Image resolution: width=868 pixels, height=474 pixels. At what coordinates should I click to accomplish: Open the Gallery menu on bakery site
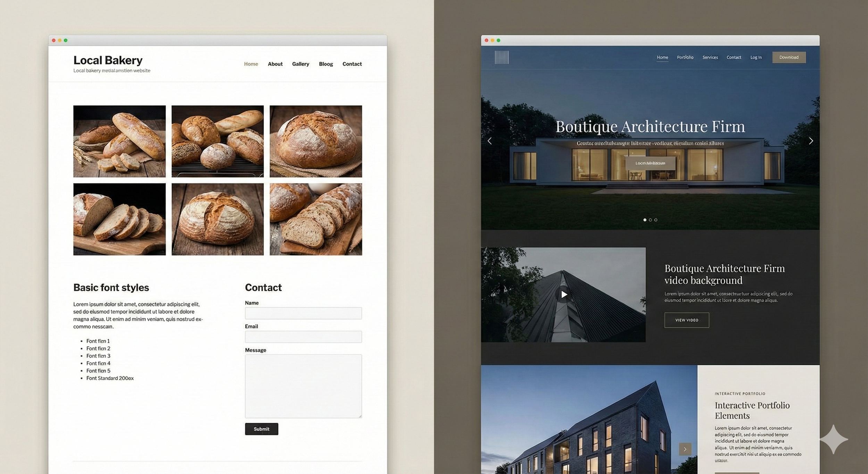coord(300,64)
